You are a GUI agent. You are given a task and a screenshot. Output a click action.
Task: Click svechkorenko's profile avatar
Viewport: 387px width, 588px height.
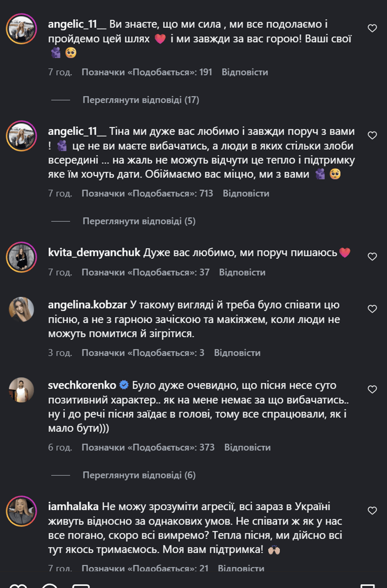click(21, 390)
